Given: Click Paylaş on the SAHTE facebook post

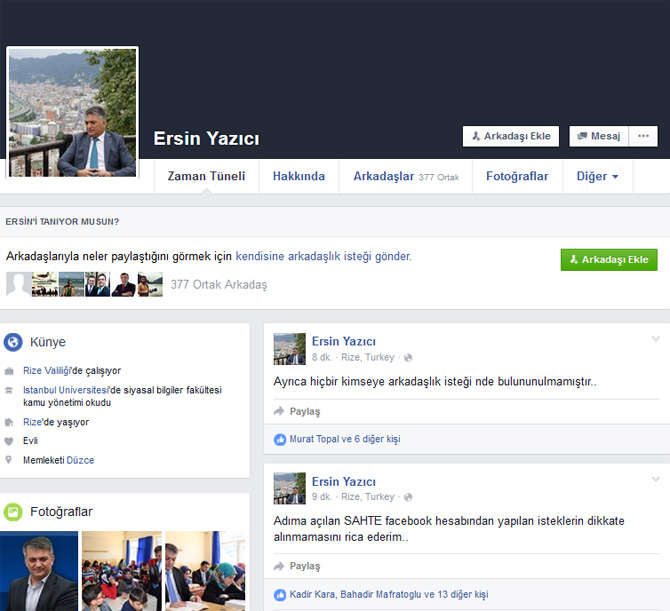Looking at the screenshot, I should 297,566.
